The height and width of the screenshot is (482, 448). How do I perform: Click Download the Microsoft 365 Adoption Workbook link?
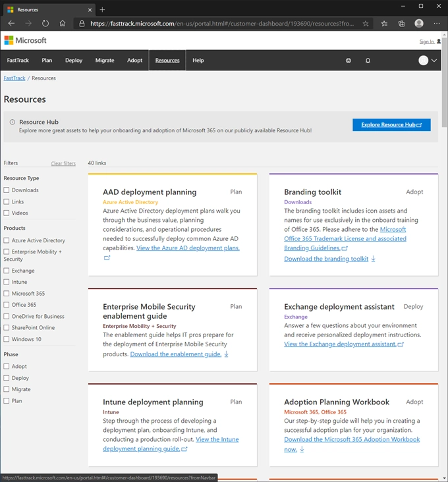(352, 439)
